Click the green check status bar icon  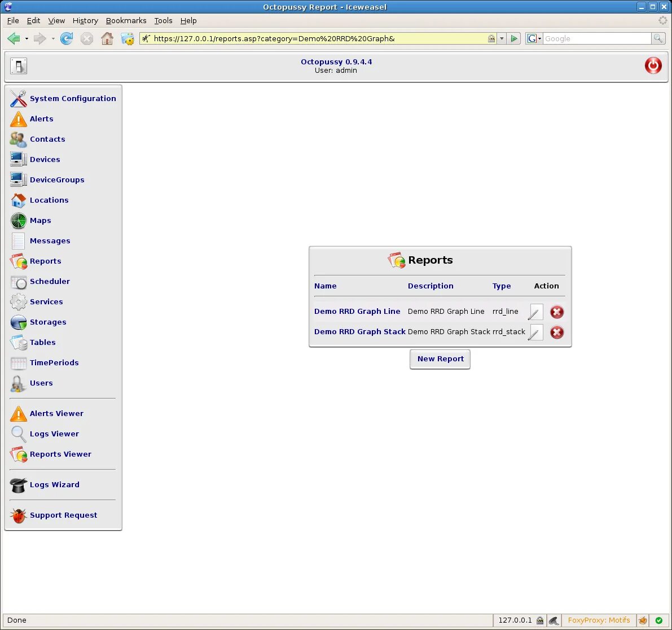pos(658,620)
